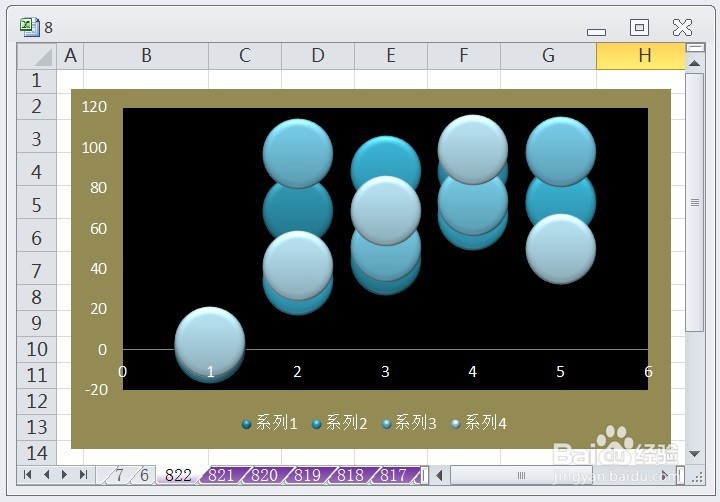Select column B header

point(146,56)
